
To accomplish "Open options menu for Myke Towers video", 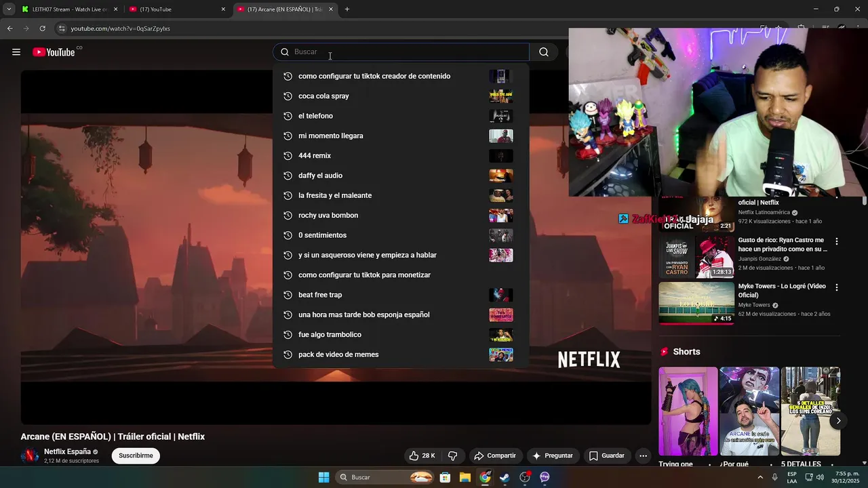I will pos(836,287).
